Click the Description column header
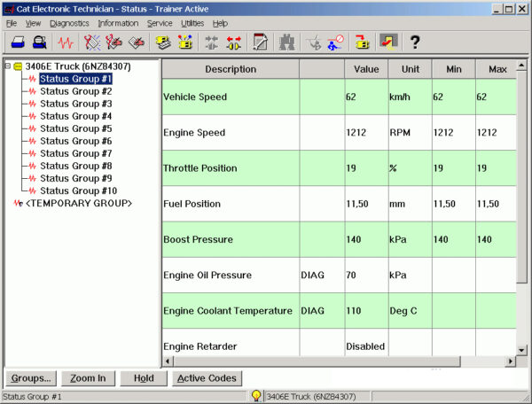The height and width of the screenshot is (404, 532). pos(231,69)
